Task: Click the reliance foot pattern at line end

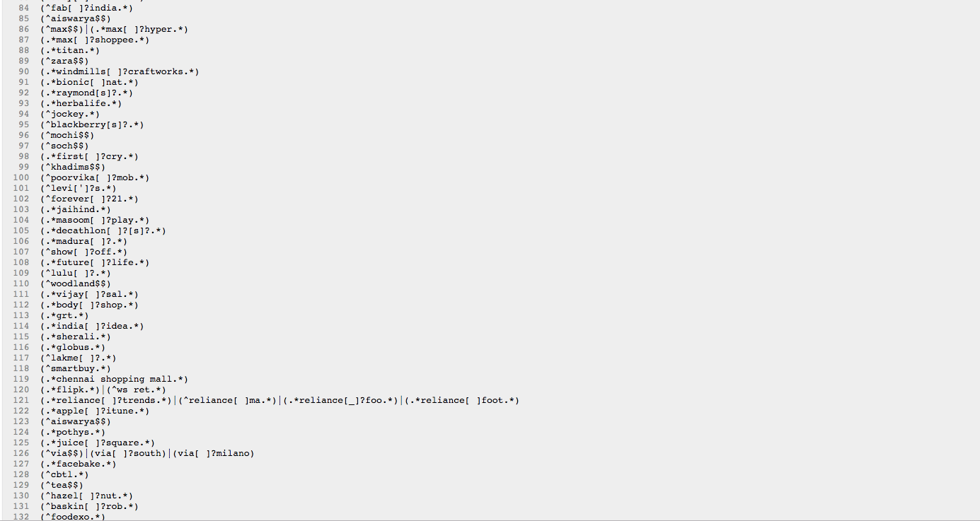Action: coord(461,401)
